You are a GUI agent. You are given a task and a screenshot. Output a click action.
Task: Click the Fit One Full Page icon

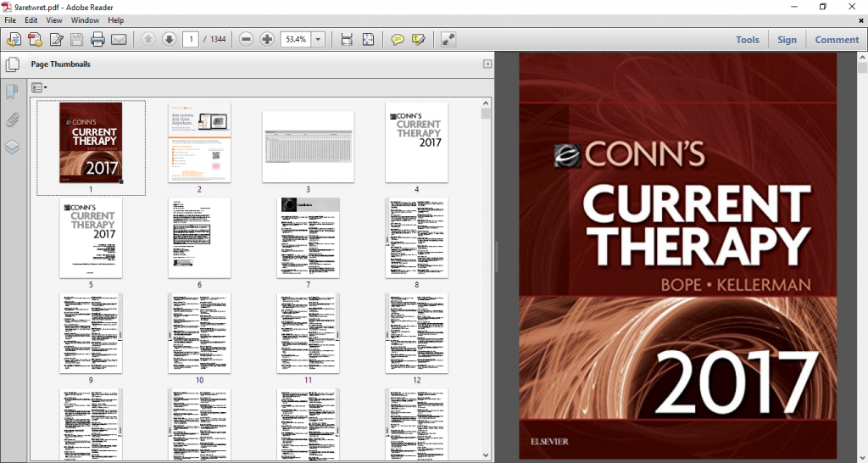368,39
